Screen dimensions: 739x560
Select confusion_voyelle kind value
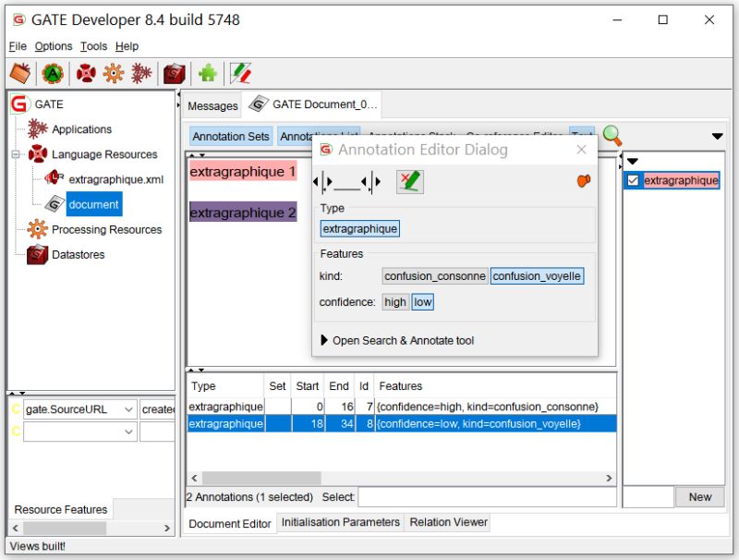point(537,275)
